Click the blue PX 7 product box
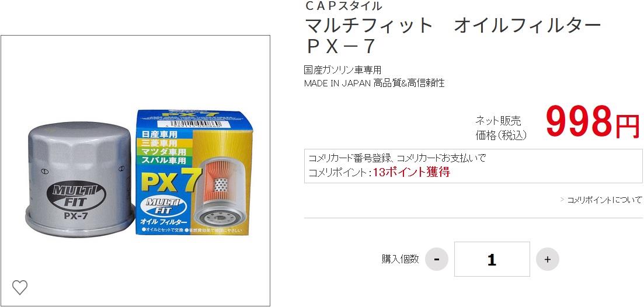The height and width of the screenshot is (307, 644). (x=194, y=172)
